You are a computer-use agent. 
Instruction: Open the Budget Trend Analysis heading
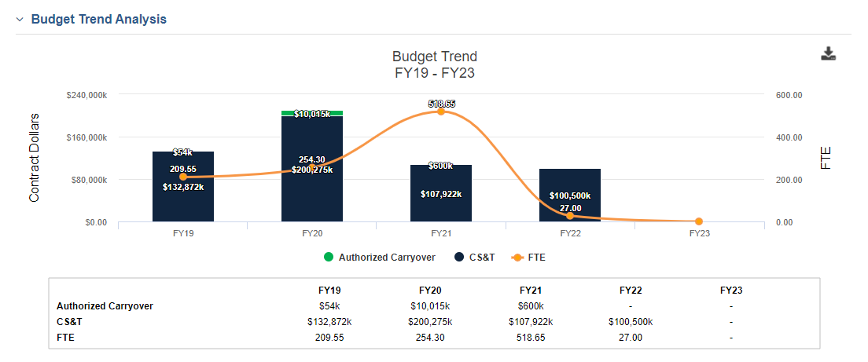coord(98,19)
